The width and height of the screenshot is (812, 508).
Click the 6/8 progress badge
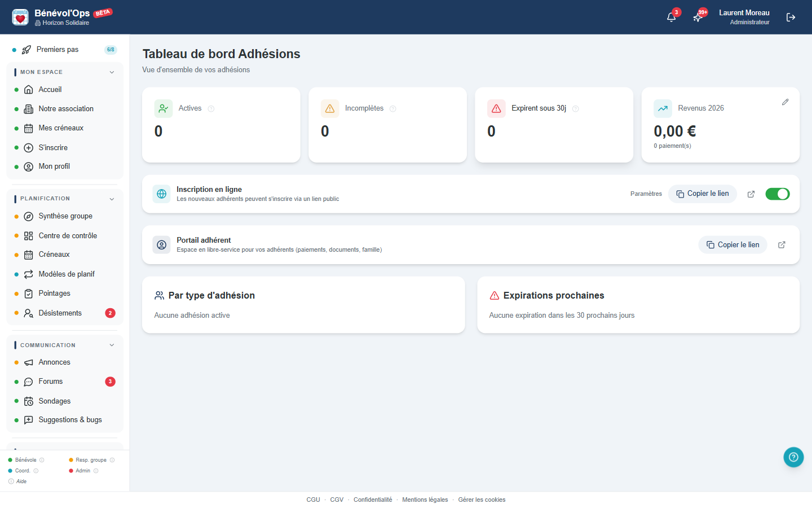(x=111, y=50)
